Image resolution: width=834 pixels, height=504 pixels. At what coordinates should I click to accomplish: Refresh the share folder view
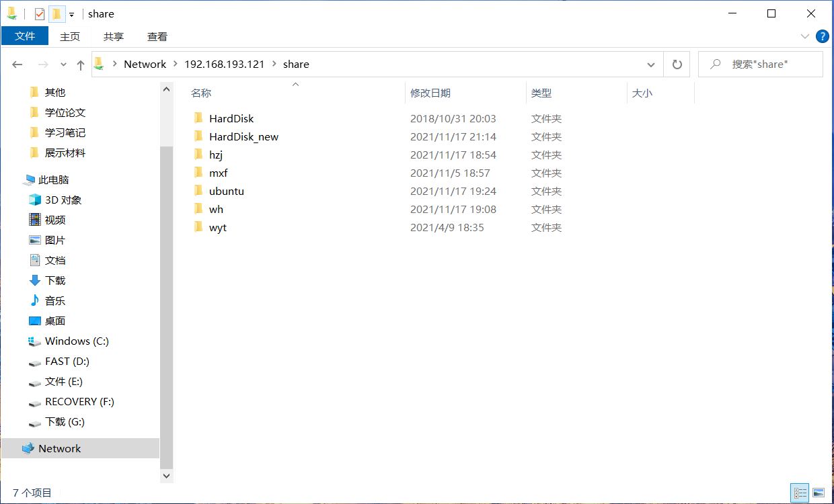(x=677, y=65)
